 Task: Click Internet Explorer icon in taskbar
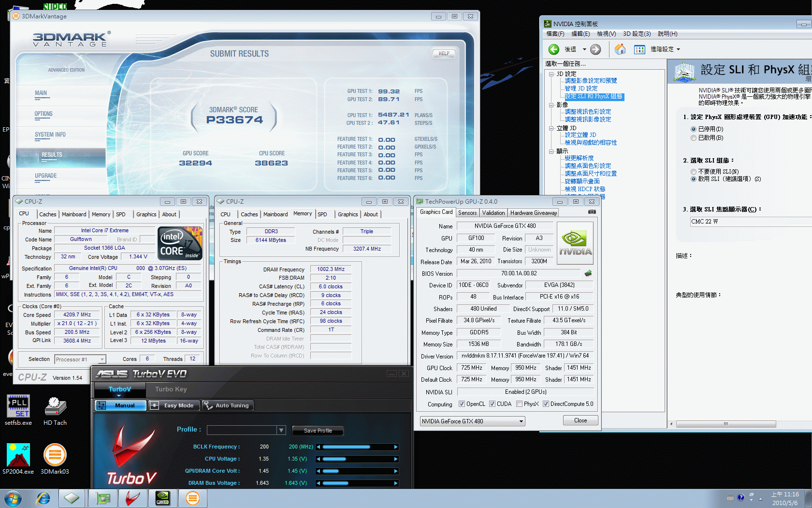pyautogui.click(x=43, y=498)
